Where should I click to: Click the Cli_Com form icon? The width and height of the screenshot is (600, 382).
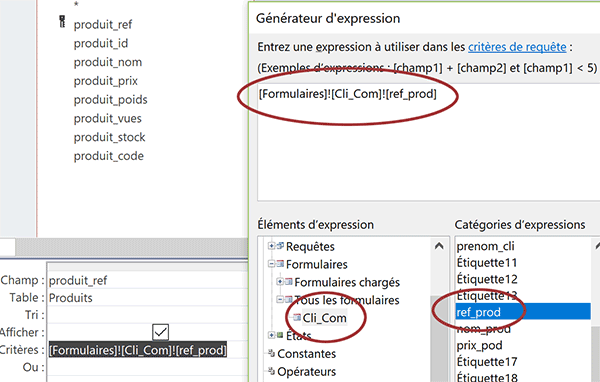pos(297,317)
